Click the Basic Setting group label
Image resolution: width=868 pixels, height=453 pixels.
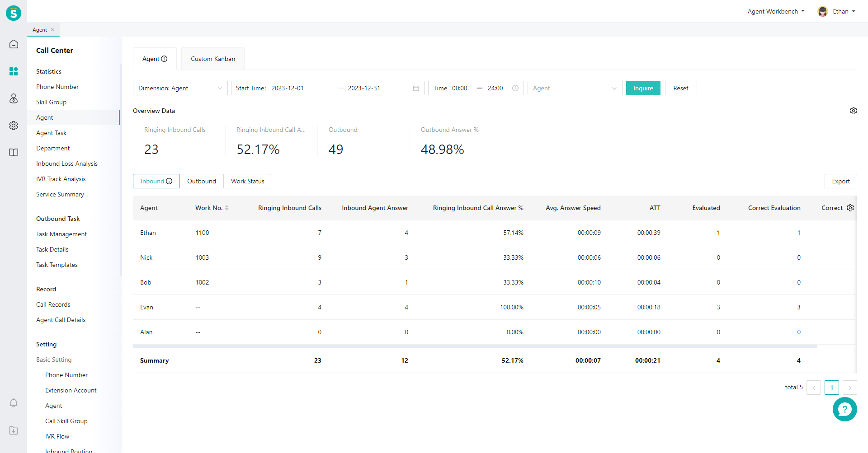tap(54, 360)
